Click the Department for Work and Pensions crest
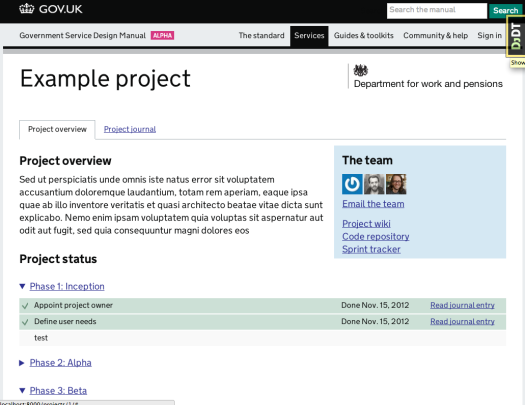Viewport: 525px width, 405px height. pos(361,70)
